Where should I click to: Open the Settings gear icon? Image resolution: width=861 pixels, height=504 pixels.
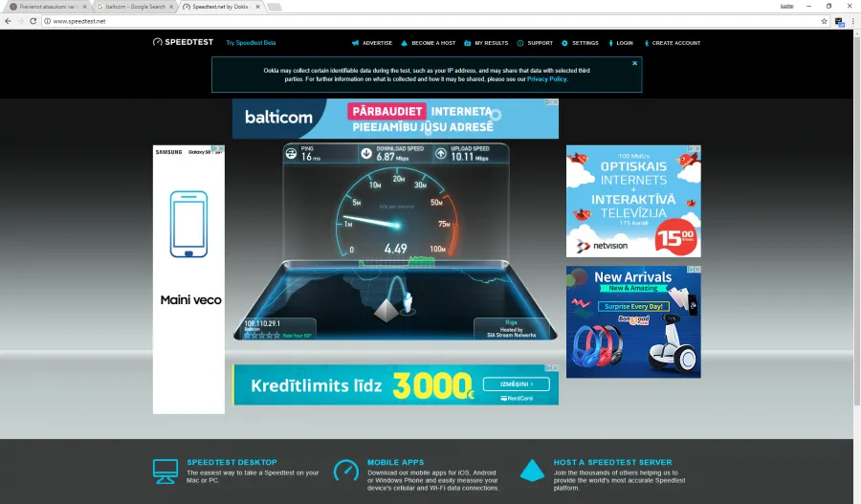tap(564, 43)
